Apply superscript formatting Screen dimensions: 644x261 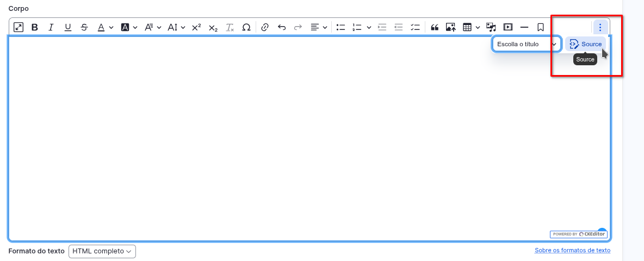coord(196,27)
